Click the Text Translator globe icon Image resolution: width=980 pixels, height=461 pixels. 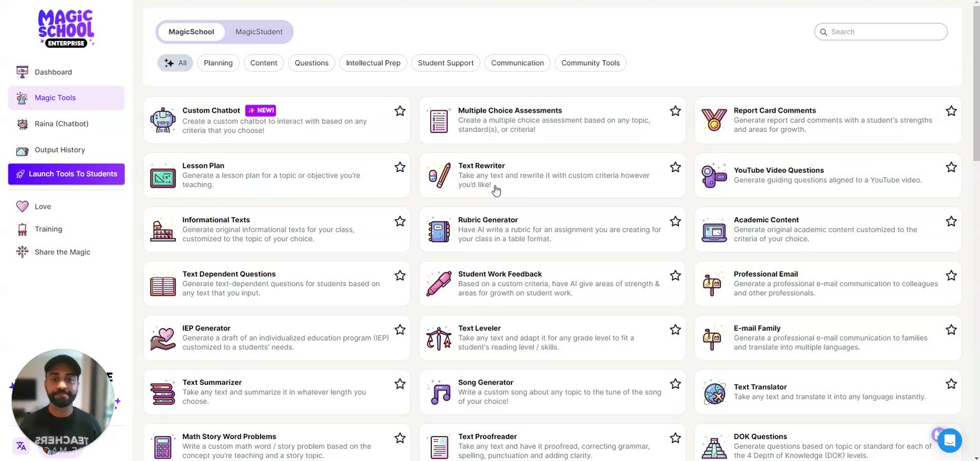coord(714,392)
